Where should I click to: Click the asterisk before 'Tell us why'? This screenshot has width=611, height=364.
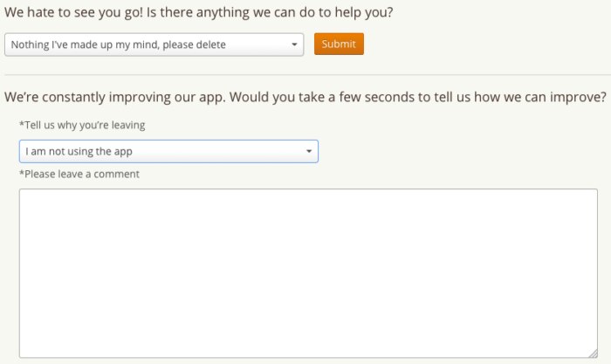coord(22,124)
